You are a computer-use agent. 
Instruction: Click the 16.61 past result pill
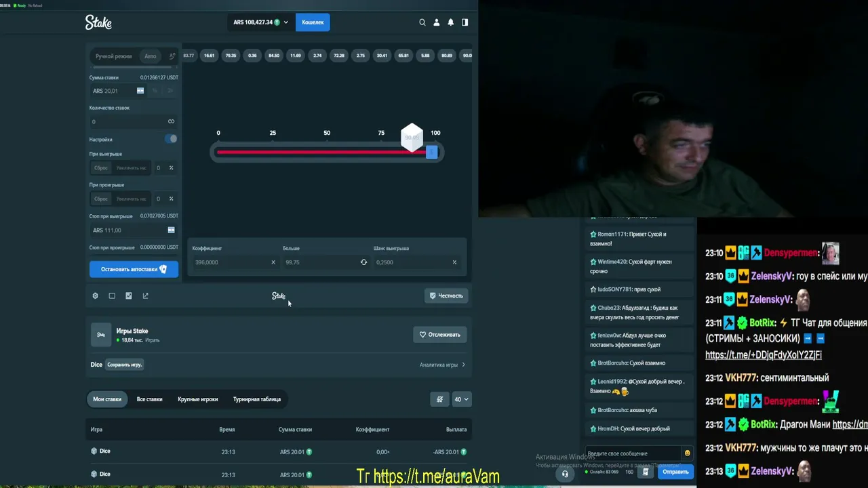coord(210,56)
